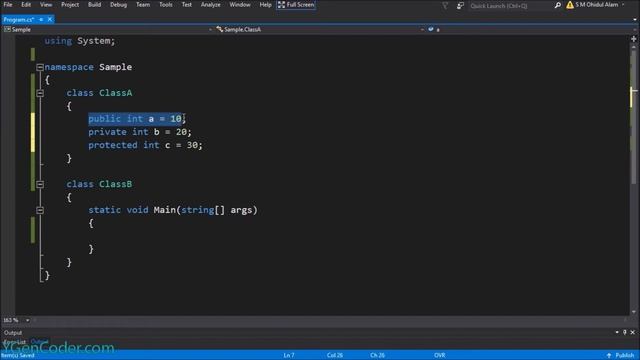Open the Build menu

click(x=94, y=5)
